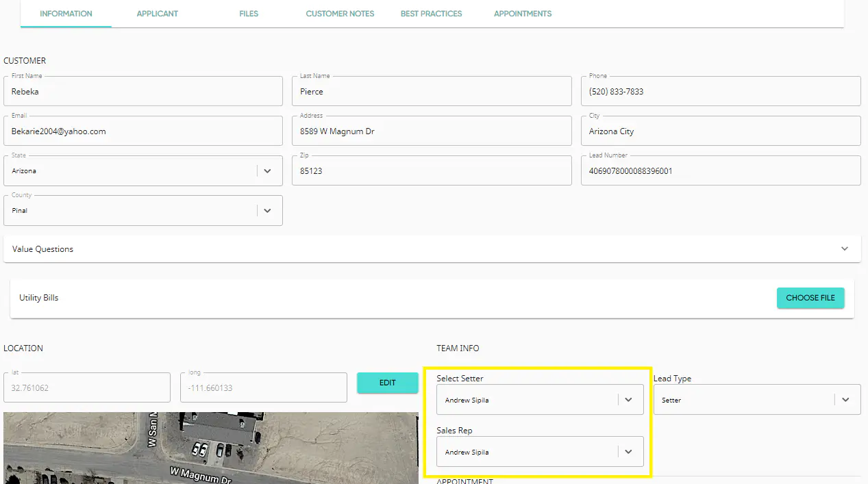Image resolution: width=868 pixels, height=484 pixels.
Task: Click the satellite map image
Action: coord(211,448)
